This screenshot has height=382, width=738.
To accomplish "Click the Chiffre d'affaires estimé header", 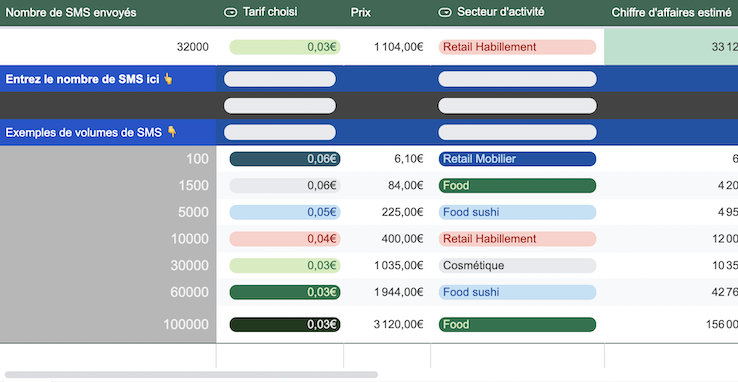I will tap(671, 13).
